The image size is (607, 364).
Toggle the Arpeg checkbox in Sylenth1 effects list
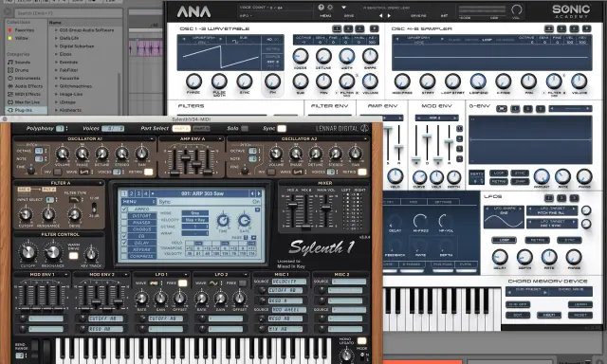(124, 209)
